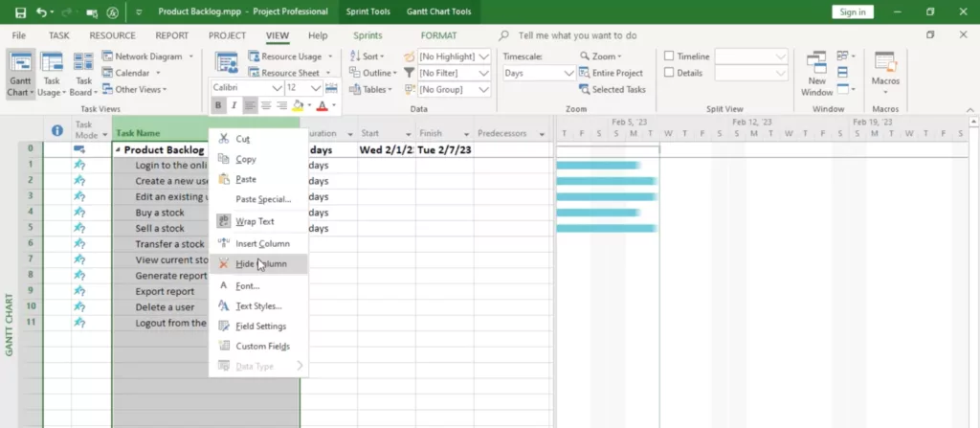Click Bold in the mini toolbar
Viewport: 980px width, 428px height.
pos(218,105)
